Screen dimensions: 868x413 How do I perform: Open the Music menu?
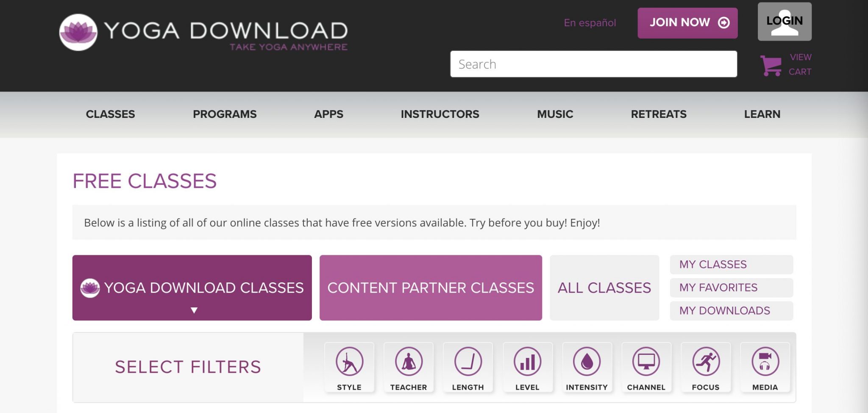(x=555, y=114)
